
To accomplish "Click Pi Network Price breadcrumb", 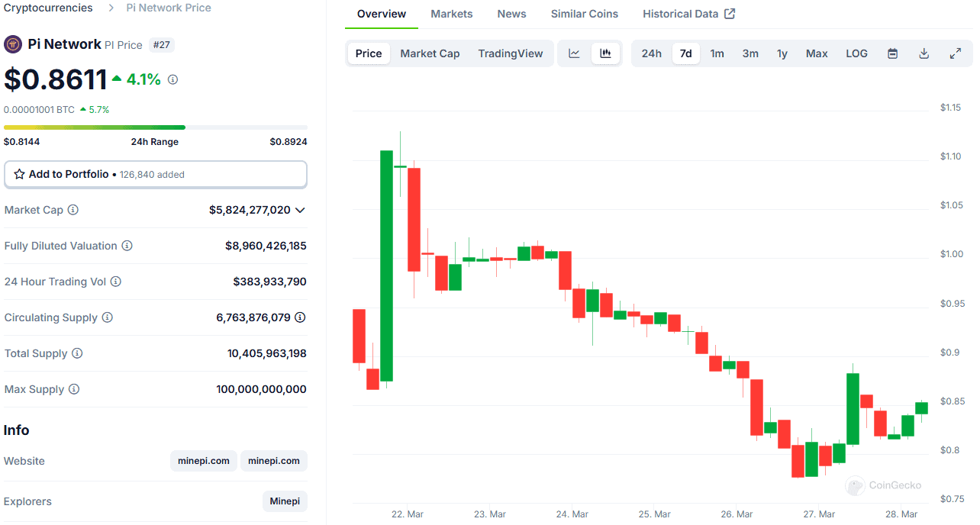I will pos(169,8).
